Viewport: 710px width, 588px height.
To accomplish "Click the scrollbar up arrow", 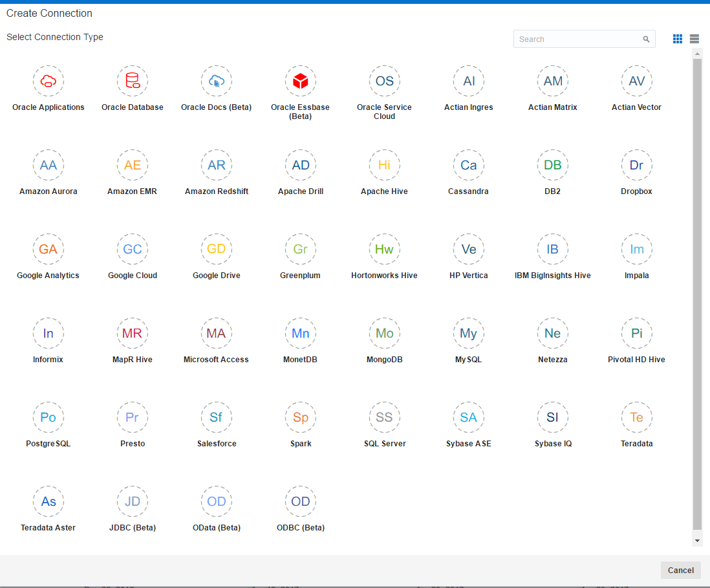I will click(697, 54).
